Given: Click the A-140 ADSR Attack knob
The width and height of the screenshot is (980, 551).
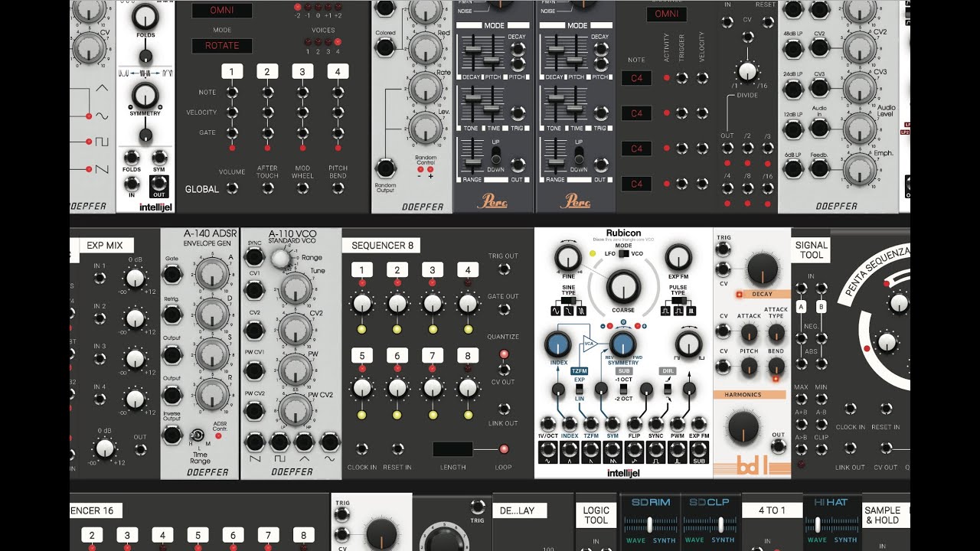Looking at the screenshot, I should pyautogui.click(x=211, y=274).
